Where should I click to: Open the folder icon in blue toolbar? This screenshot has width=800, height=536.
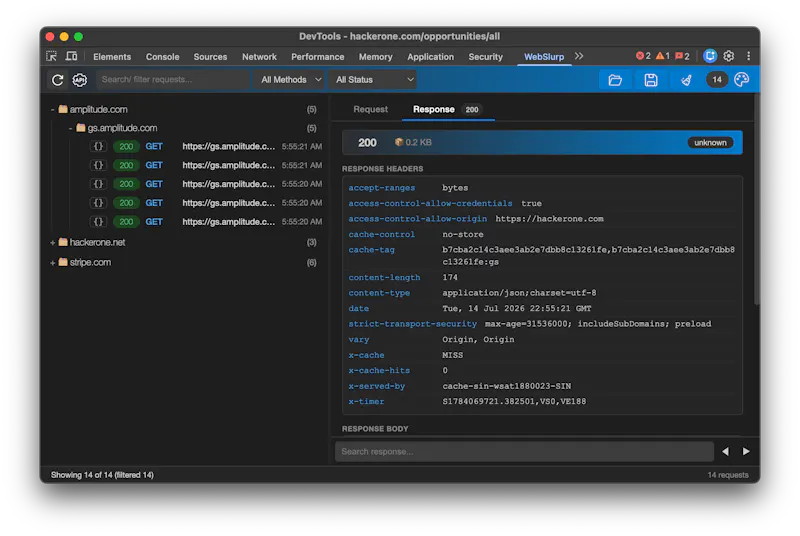(615, 80)
